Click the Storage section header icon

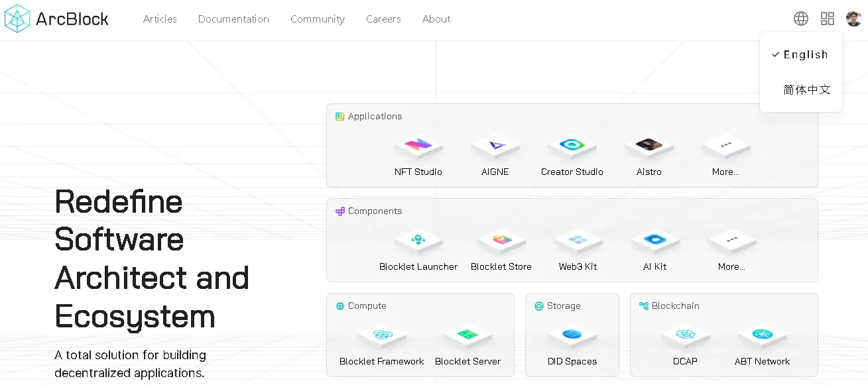(x=539, y=306)
